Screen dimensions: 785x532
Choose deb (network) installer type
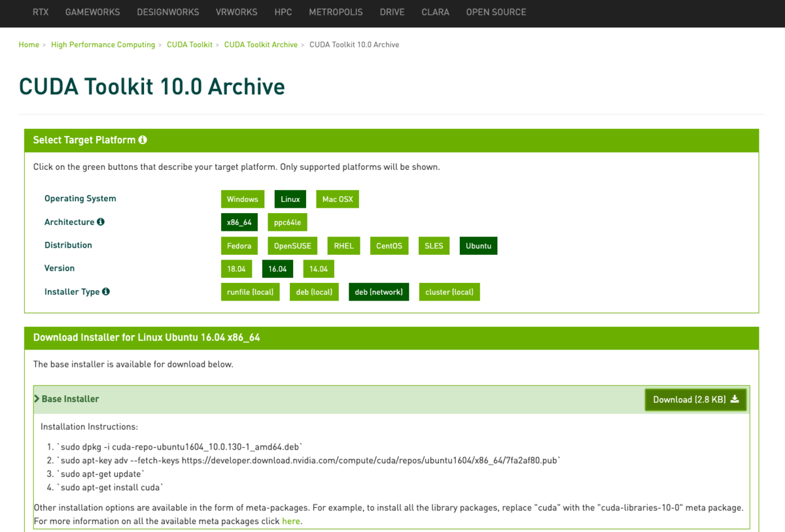point(379,292)
